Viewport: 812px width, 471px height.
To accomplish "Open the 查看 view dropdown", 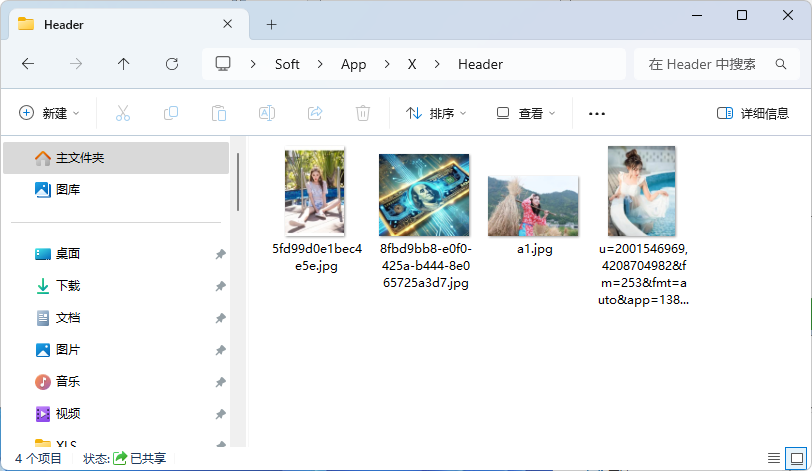I will point(526,113).
